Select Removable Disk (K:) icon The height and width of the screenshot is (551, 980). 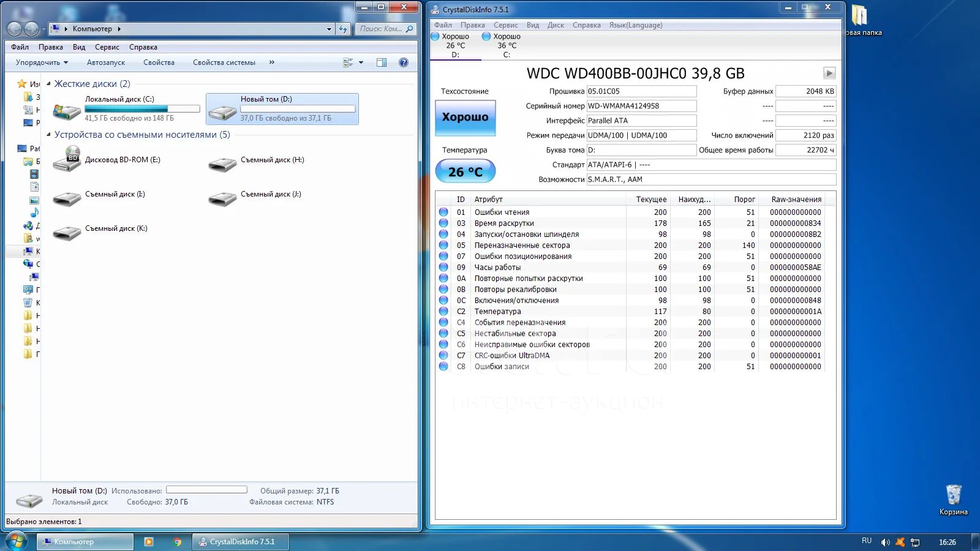[67, 232]
